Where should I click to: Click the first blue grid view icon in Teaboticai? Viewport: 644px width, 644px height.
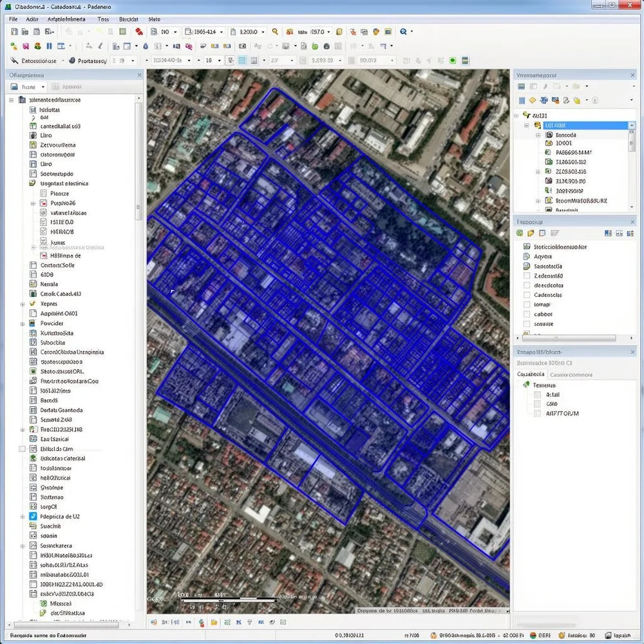pos(609,233)
